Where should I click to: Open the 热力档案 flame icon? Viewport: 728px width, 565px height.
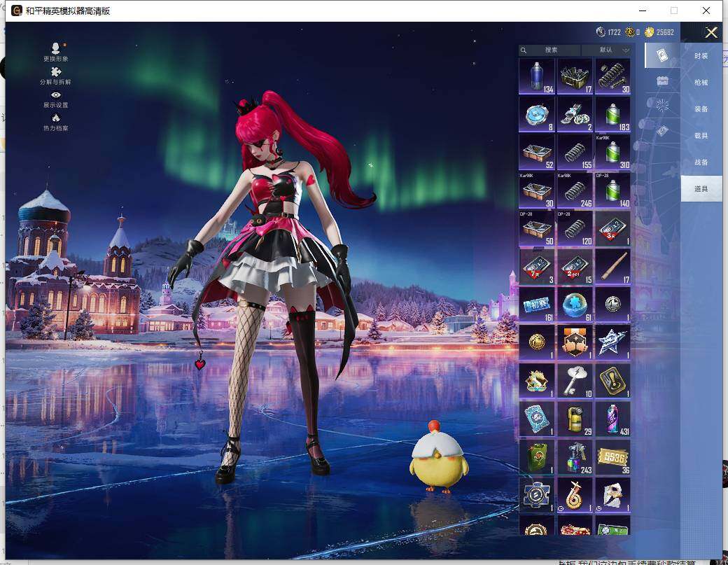click(x=55, y=118)
